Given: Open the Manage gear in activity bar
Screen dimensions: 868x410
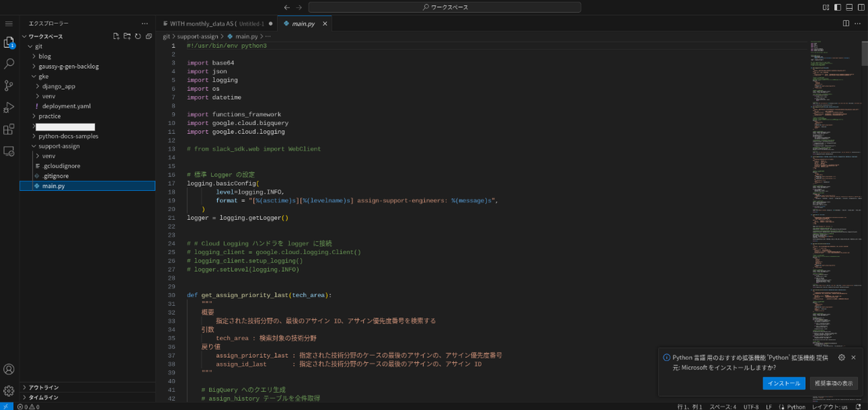Looking at the screenshot, I should [x=9, y=391].
